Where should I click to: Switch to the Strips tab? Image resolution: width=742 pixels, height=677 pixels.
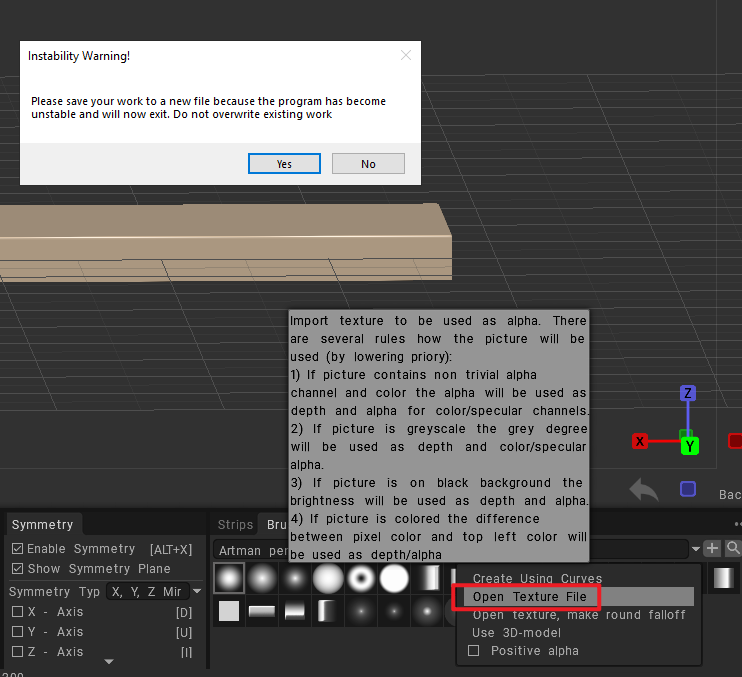235,525
